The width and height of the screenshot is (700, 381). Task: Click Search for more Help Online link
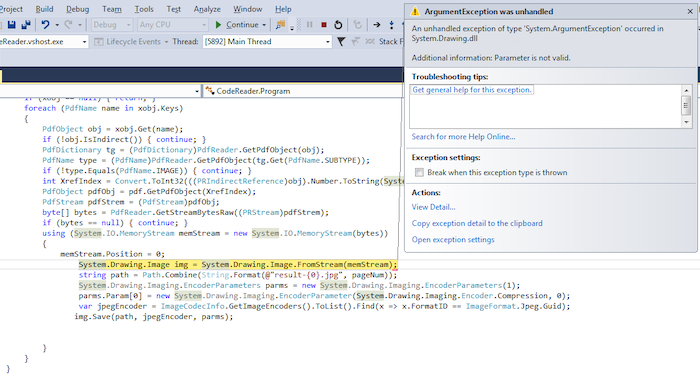coord(463,137)
